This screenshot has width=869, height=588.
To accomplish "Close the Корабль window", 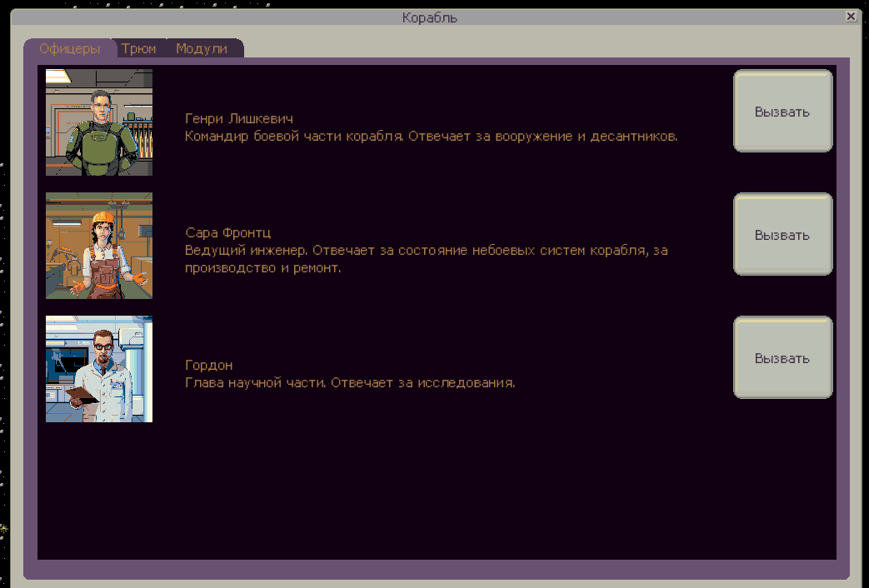I will [852, 17].
